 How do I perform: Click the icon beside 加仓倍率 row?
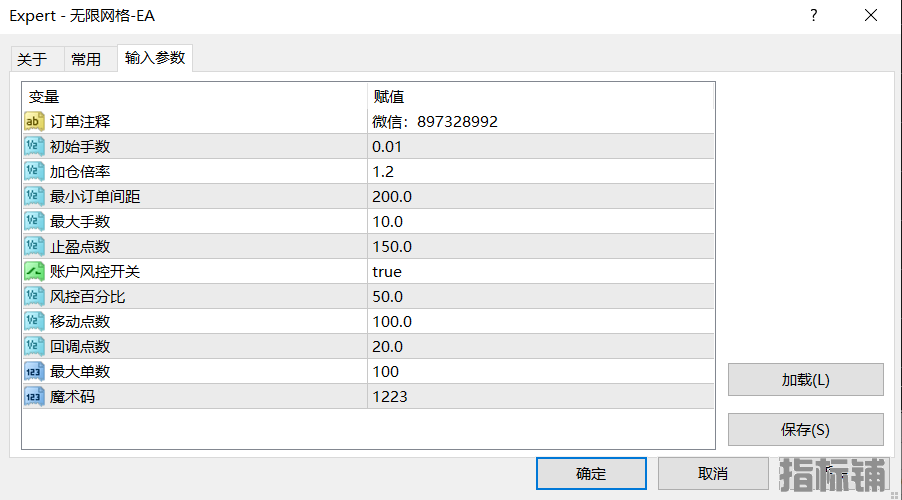click(34, 171)
